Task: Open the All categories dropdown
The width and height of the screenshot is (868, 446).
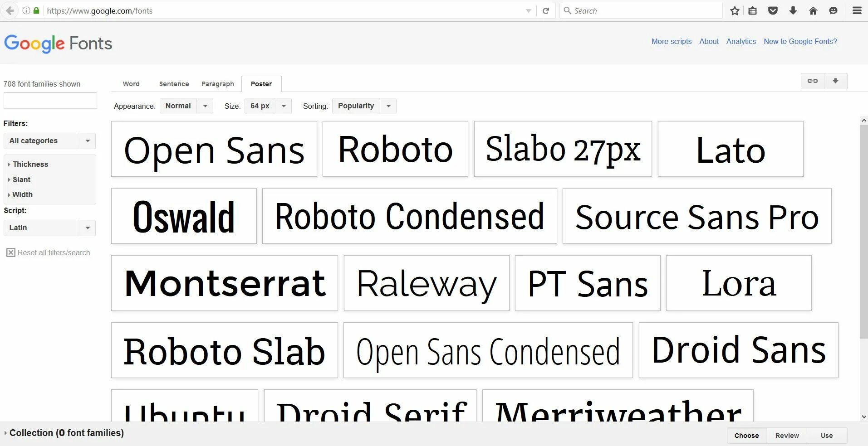Action: pyautogui.click(x=49, y=141)
